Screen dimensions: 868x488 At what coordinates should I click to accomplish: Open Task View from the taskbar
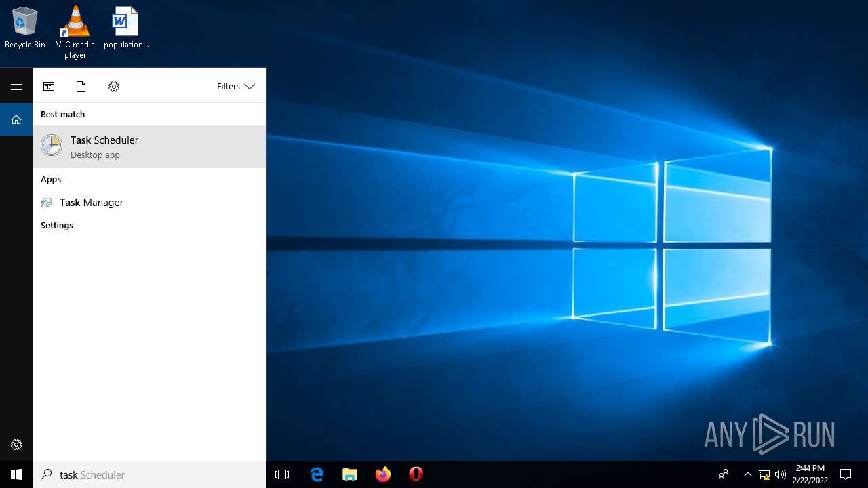(282, 474)
